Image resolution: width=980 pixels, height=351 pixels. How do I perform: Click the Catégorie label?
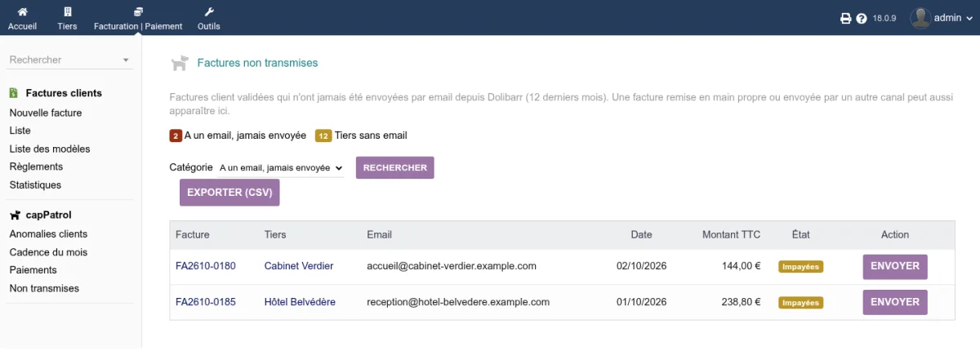tap(191, 167)
